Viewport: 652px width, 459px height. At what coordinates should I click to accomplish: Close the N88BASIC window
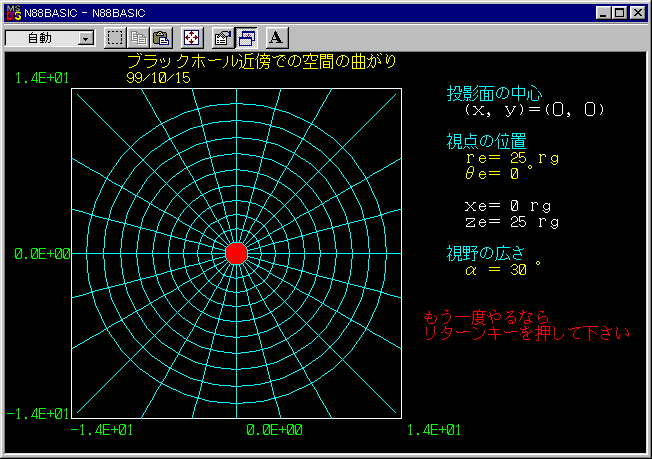click(x=637, y=13)
